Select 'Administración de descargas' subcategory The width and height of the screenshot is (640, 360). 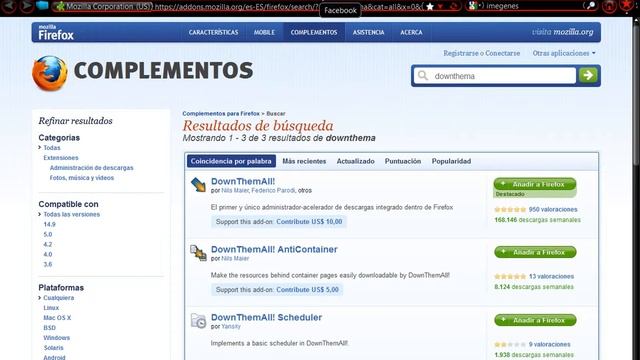click(x=91, y=168)
